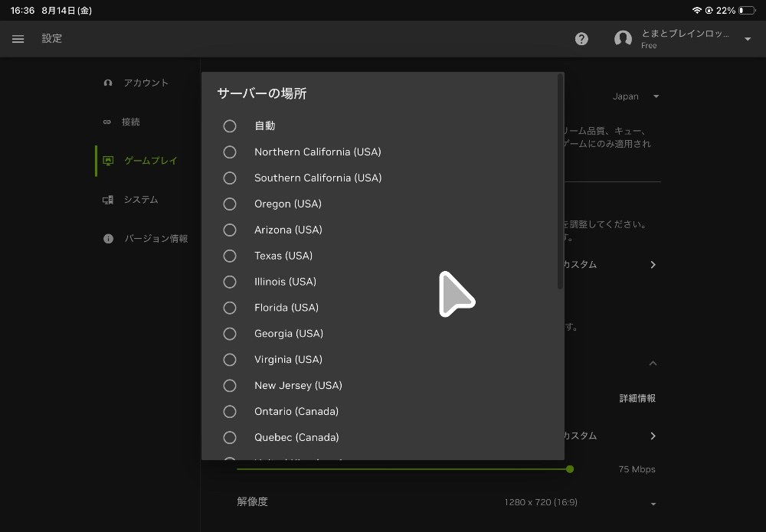Click the 75 Mbps value label
This screenshot has width=766, height=532.
(x=637, y=469)
